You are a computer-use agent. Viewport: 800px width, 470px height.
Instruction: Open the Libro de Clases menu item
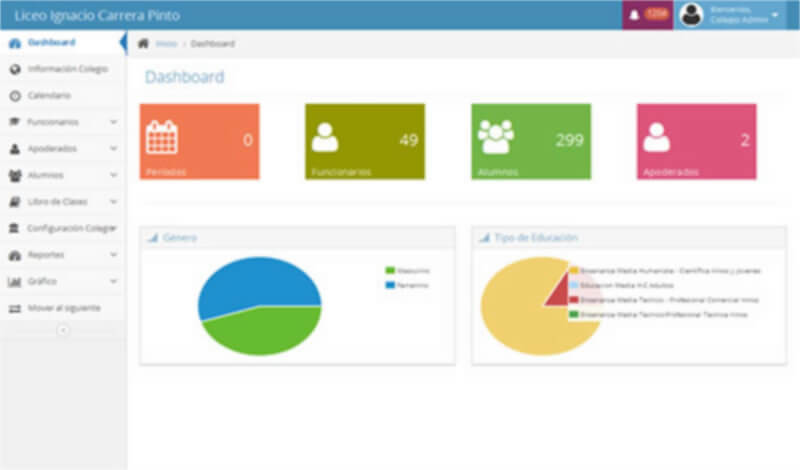coord(63,202)
